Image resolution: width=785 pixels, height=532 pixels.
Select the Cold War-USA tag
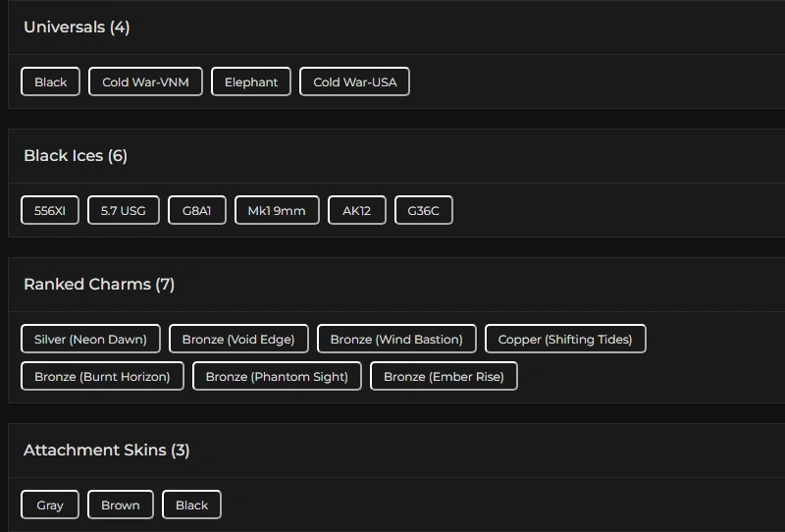pos(354,82)
